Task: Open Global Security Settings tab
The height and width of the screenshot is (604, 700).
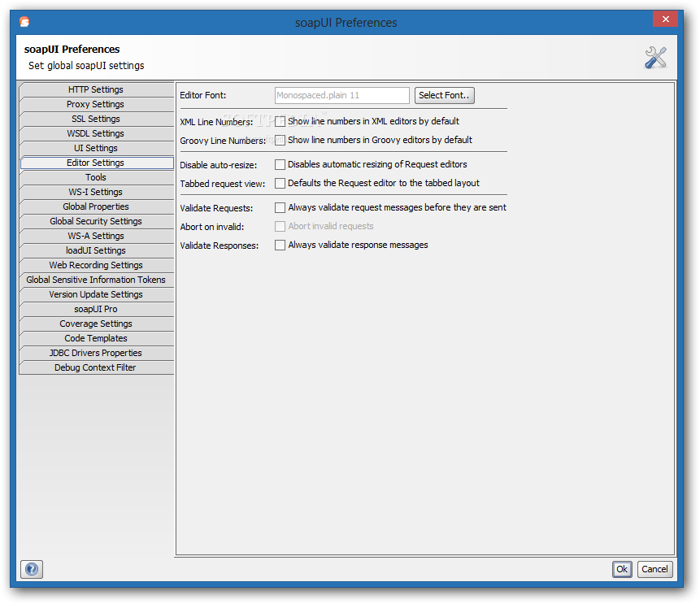Action: 96,221
